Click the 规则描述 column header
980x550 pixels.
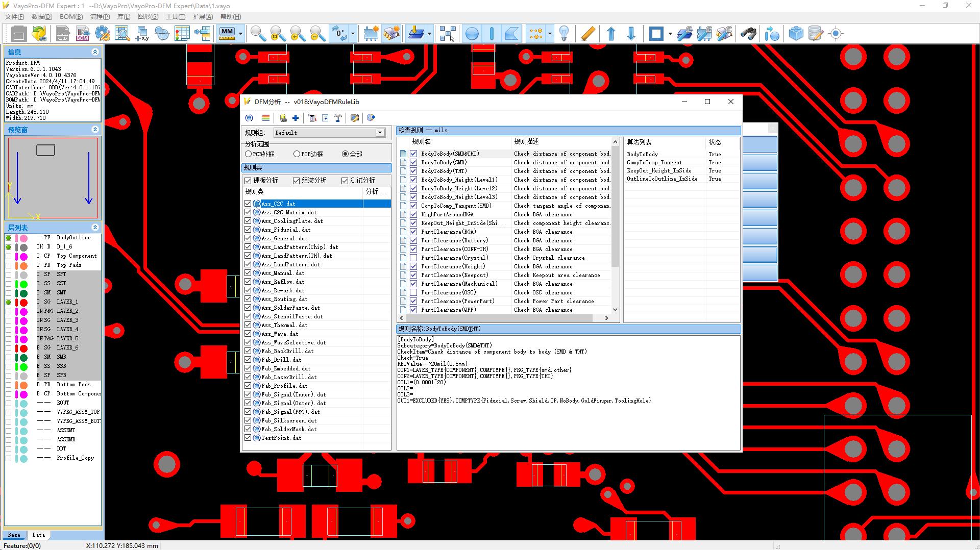(526, 142)
